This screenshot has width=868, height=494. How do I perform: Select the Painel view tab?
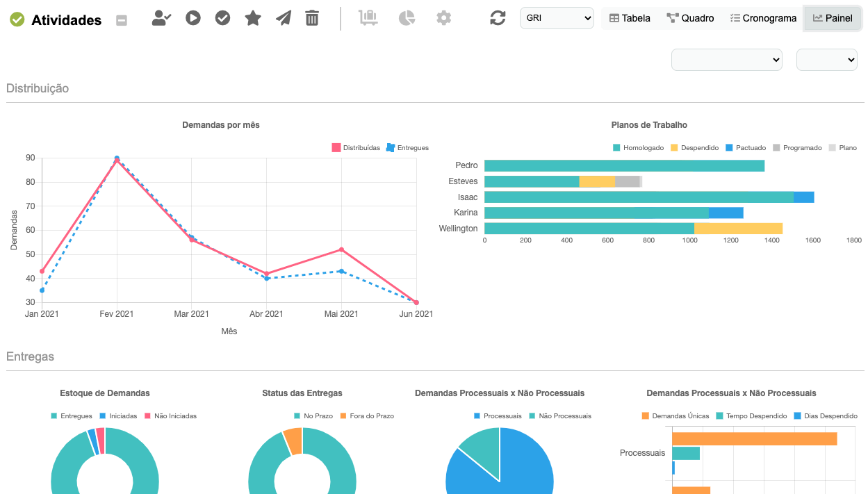click(833, 18)
